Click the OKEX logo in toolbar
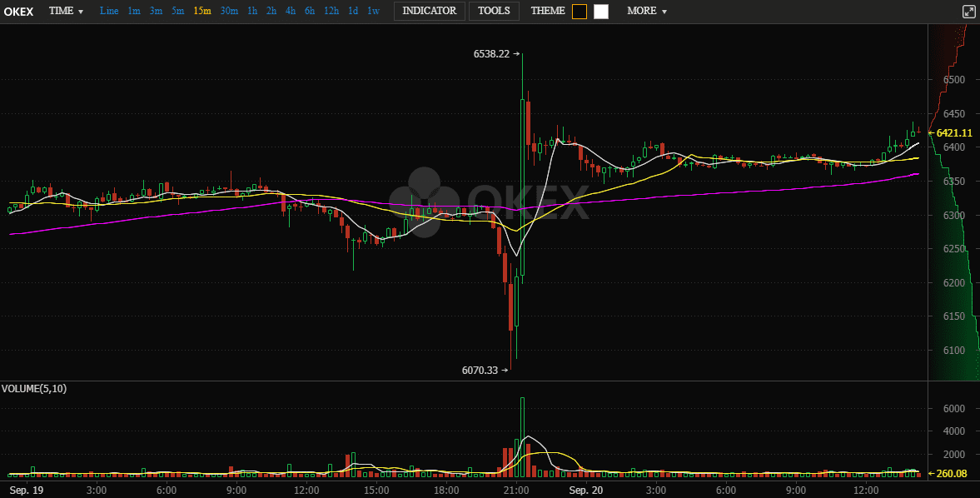The height and width of the screenshot is (498, 980). [x=19, y=11]
